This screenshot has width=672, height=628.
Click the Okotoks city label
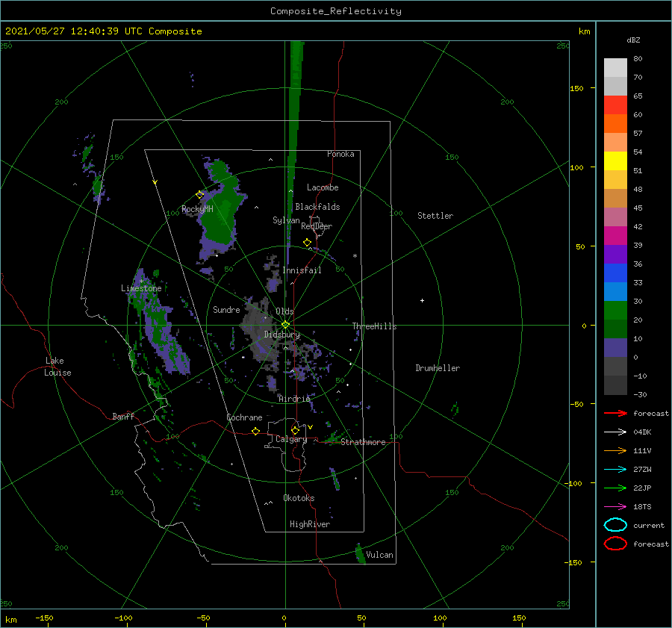pos(299,497)
